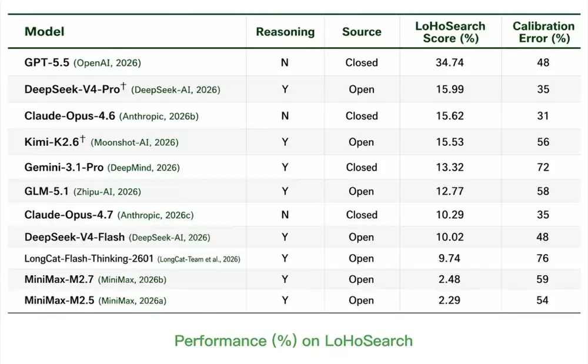Open the OpenAI, 2026 citation link

107,63
